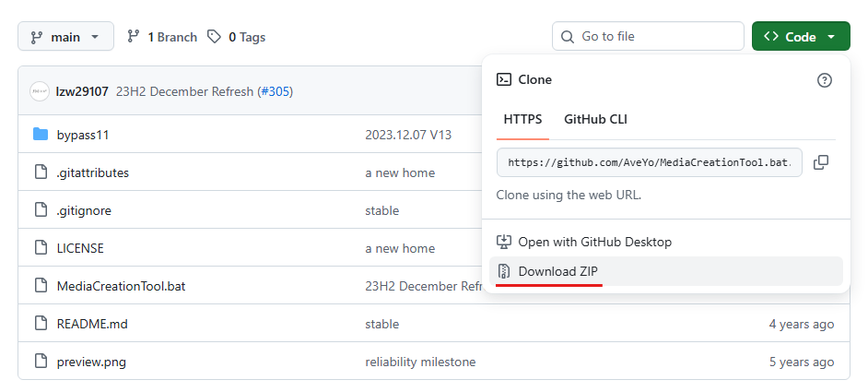Open the README.md file
868x392 pixels.
pyautogui.click(x=92, y=324)
